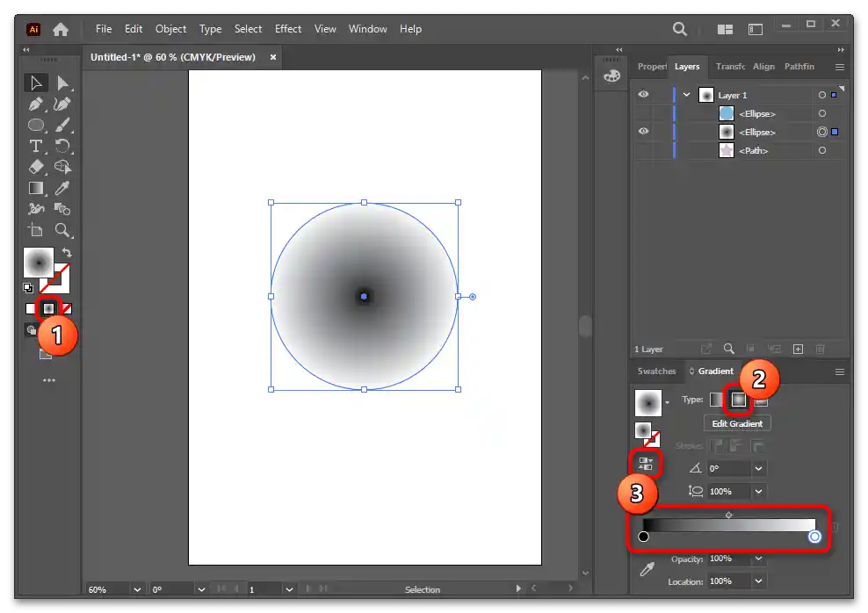The width and height of the screenshot is (868, 613).
Task: Open the zoom level dropdown
Action: click(x=136, y=589)
